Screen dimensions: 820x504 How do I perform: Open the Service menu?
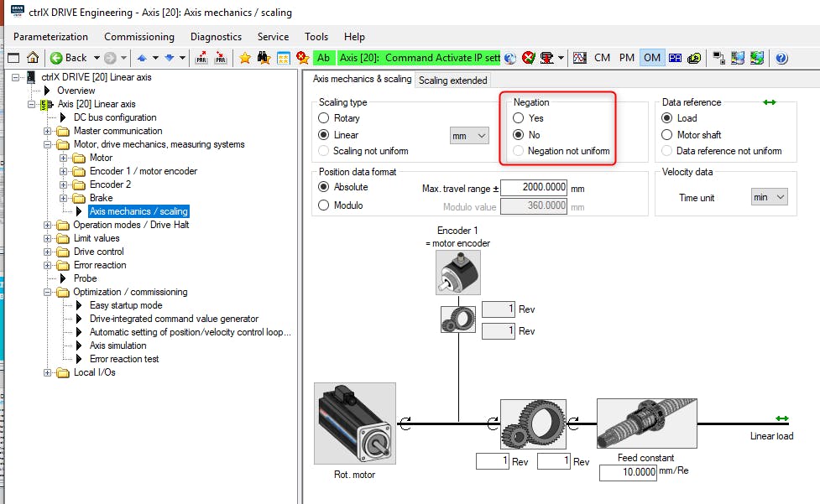(273, 37)
